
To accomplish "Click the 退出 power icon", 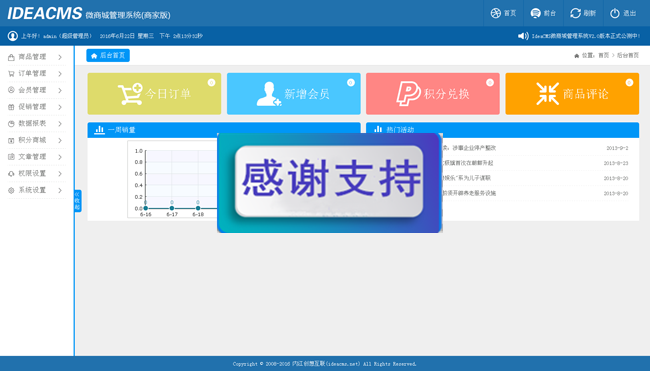I will pyautogui.click(x=614, y=13).
